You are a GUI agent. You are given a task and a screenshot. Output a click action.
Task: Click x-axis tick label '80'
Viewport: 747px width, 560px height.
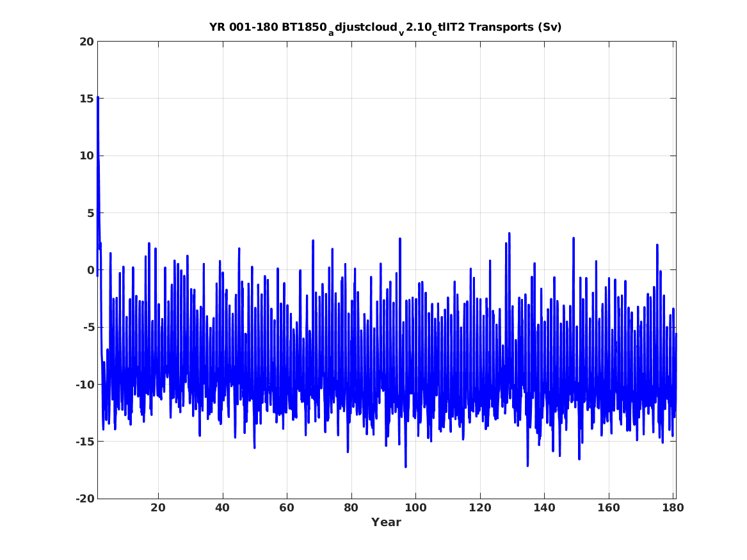click(351, 508)
